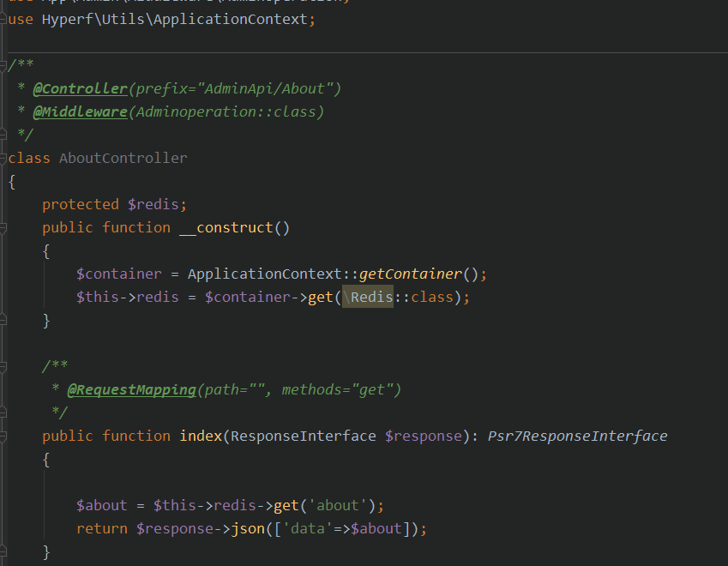Follow the @Middleware annotation link
Viewport: 728px width, 566px height.
coord(81,111)
